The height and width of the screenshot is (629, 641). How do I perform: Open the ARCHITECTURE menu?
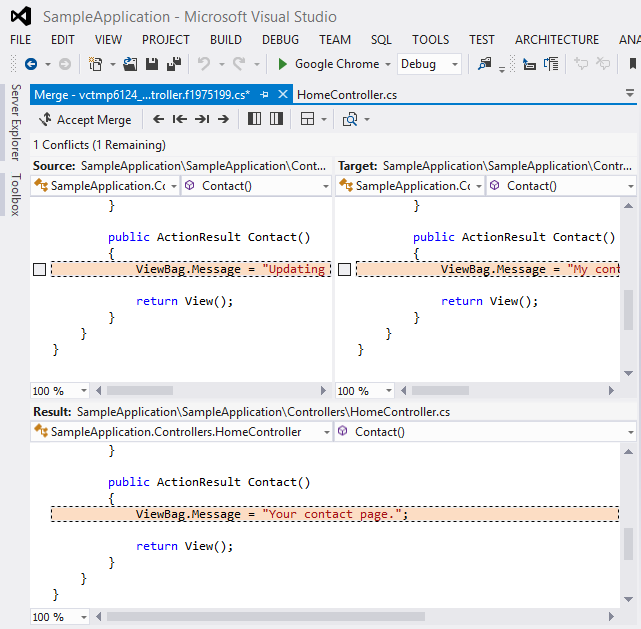557,40
